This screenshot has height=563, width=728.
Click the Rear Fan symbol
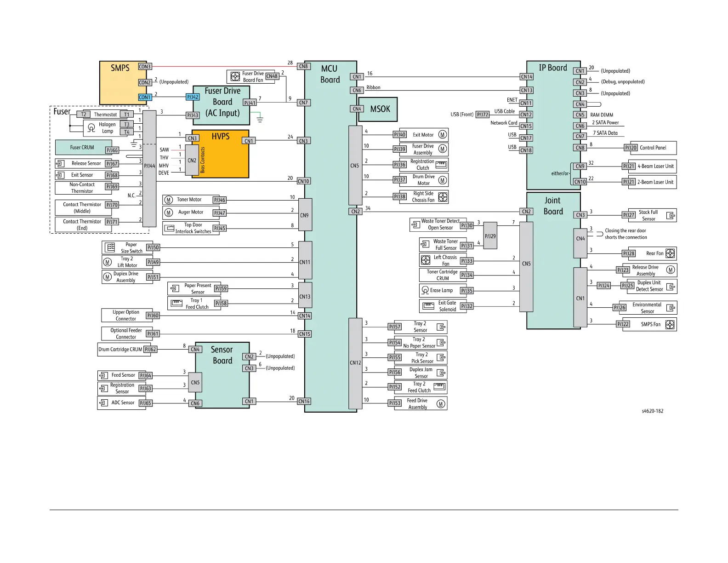click(x=670, y=253)
